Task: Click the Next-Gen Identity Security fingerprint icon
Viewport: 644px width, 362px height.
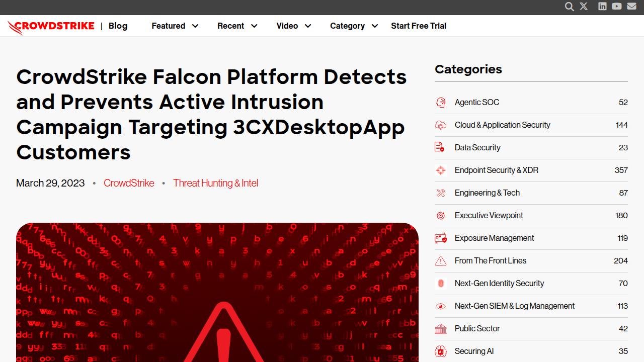Action: tap(441, 284)
